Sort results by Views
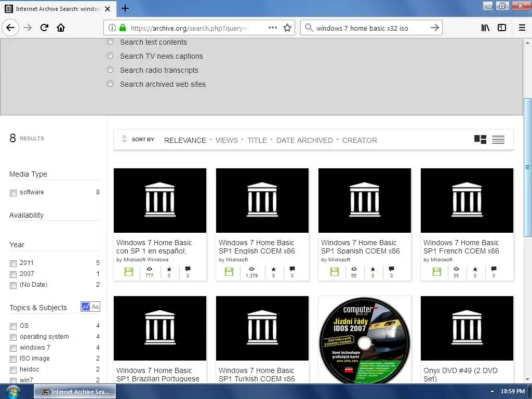 pos(227,140)
